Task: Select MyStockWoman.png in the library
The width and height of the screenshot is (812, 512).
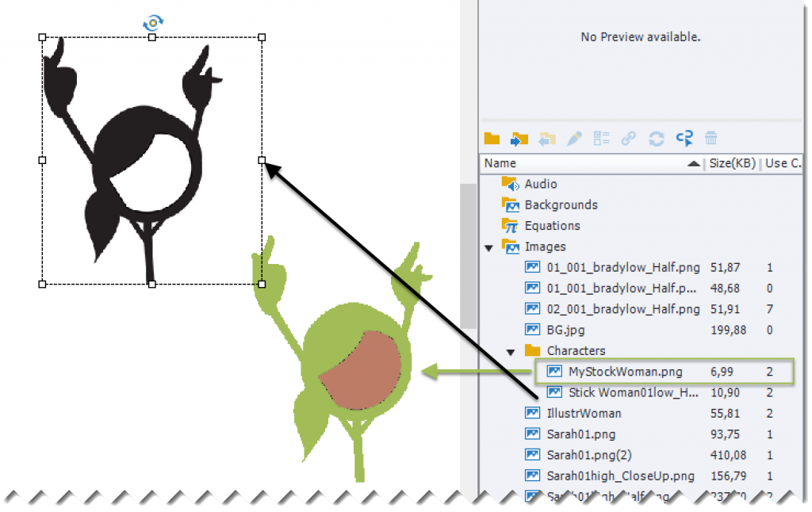Action: click(625, 372)
